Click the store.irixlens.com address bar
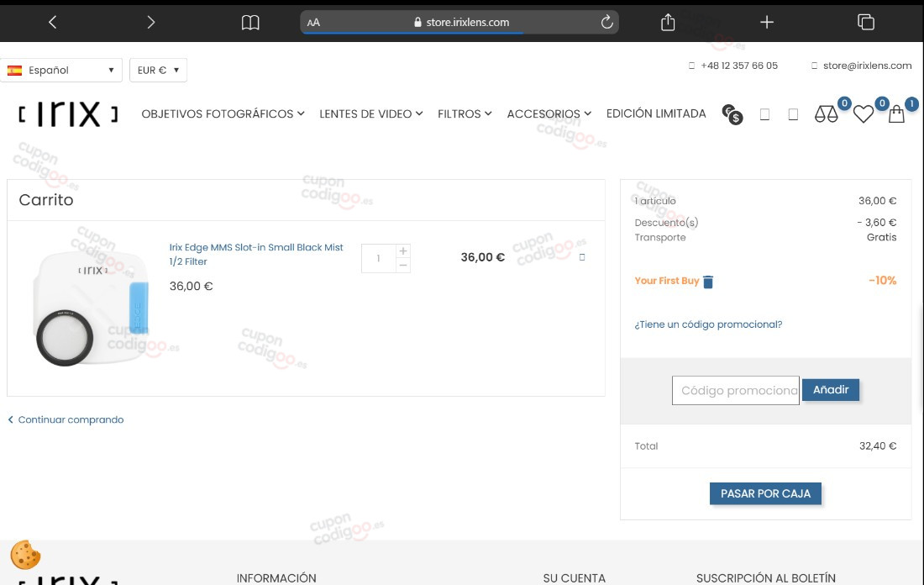924x585 pixels. (459, 23)
